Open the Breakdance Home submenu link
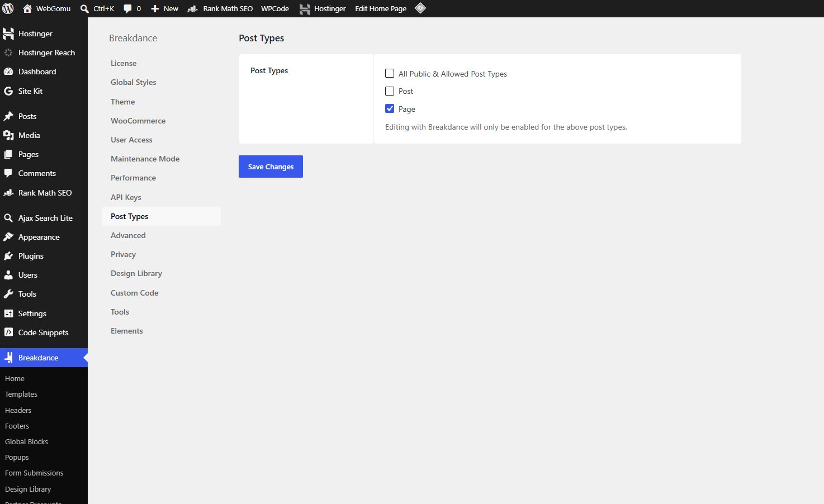The image size is (824, 504). pos(15,378)
